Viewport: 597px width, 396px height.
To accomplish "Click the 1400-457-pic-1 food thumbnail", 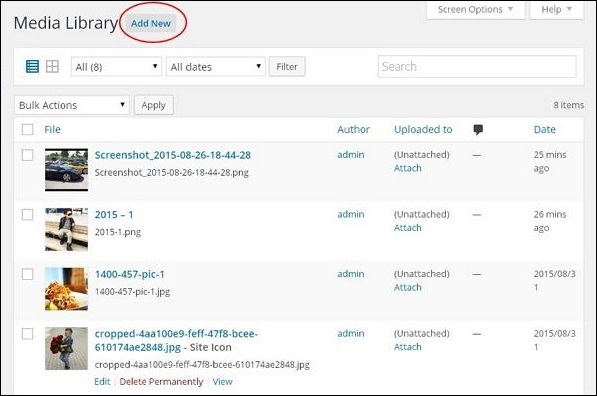I will coord(67,289).
